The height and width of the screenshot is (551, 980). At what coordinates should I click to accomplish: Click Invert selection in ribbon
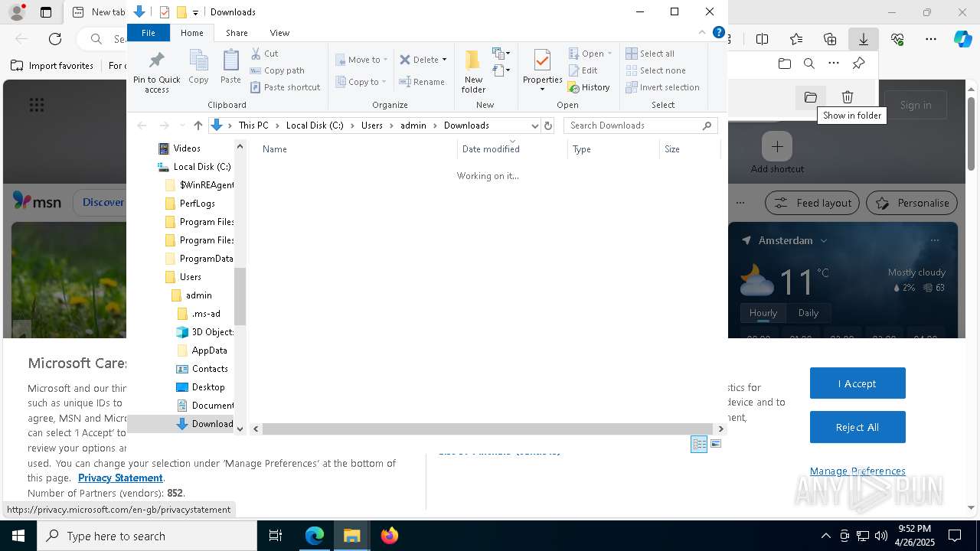click(662, 87)
